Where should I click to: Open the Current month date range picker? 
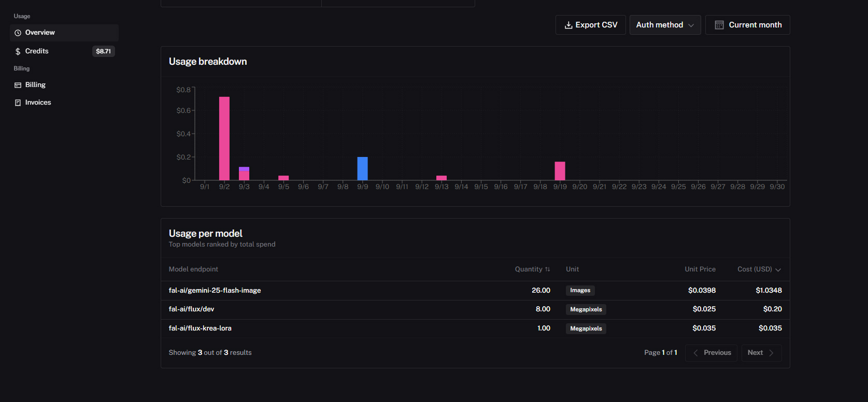tap(747, 25)
